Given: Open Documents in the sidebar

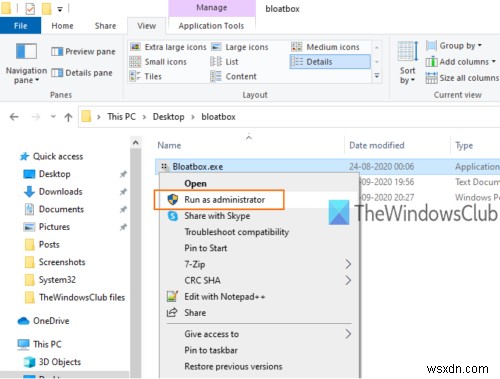Looking at the screenshot, I should tap(61, 209).
